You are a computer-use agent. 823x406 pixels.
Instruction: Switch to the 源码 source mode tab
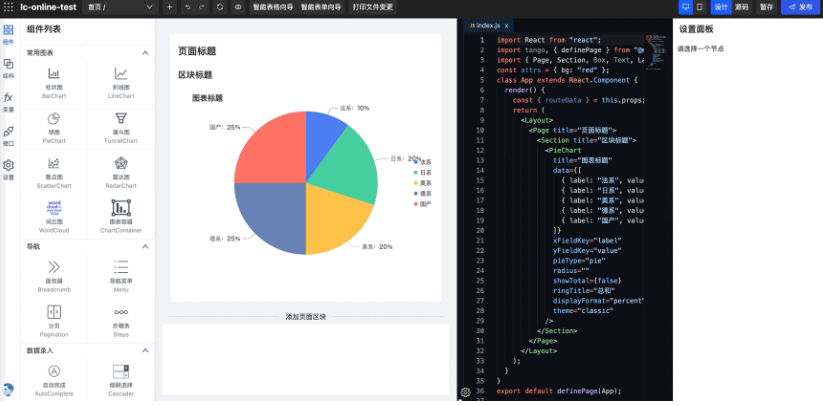coord(742,7)
